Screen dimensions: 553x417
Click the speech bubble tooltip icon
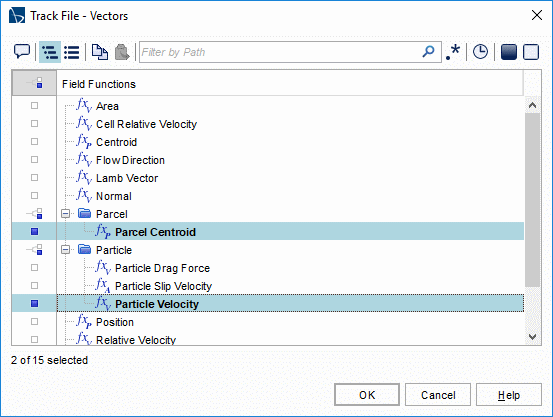click(x=22, y=52)
